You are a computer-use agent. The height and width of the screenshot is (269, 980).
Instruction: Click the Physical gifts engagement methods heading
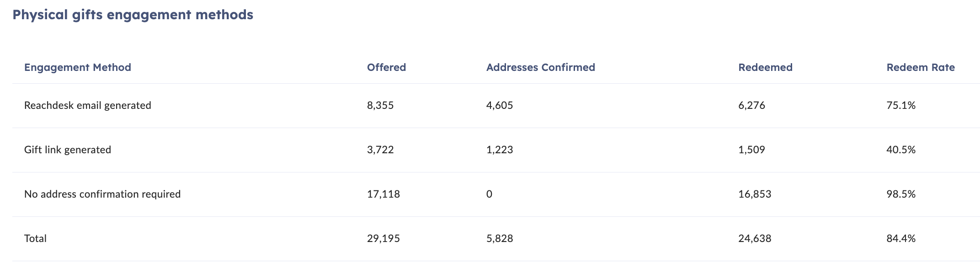tap(133, 15)
